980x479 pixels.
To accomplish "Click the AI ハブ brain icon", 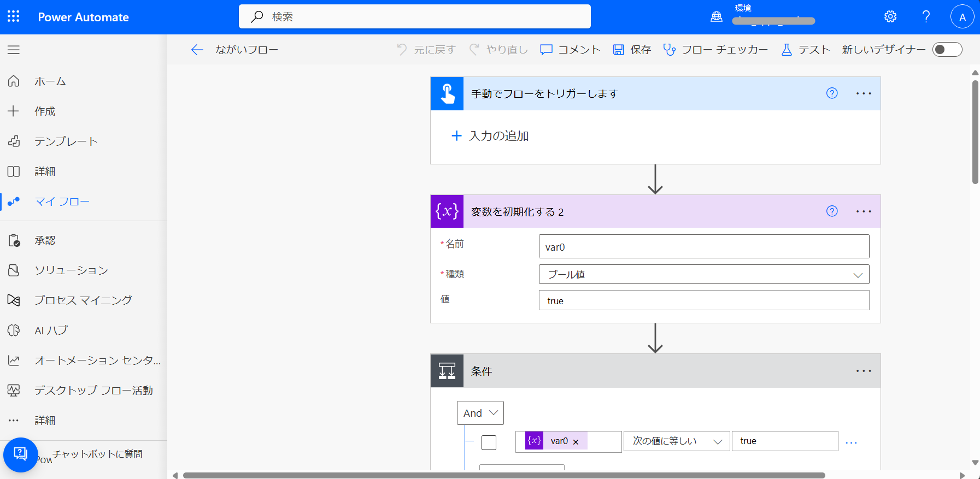I will tap(14, 330).
